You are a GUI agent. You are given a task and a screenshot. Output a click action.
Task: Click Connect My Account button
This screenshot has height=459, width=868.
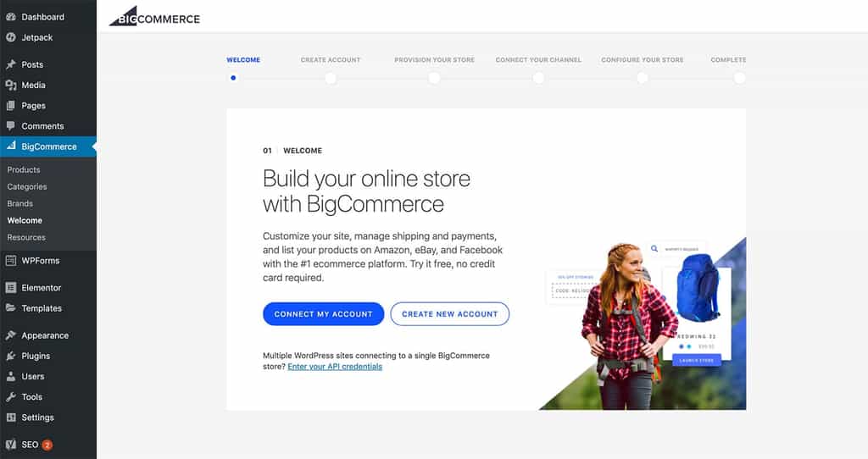tap(323, 314)
